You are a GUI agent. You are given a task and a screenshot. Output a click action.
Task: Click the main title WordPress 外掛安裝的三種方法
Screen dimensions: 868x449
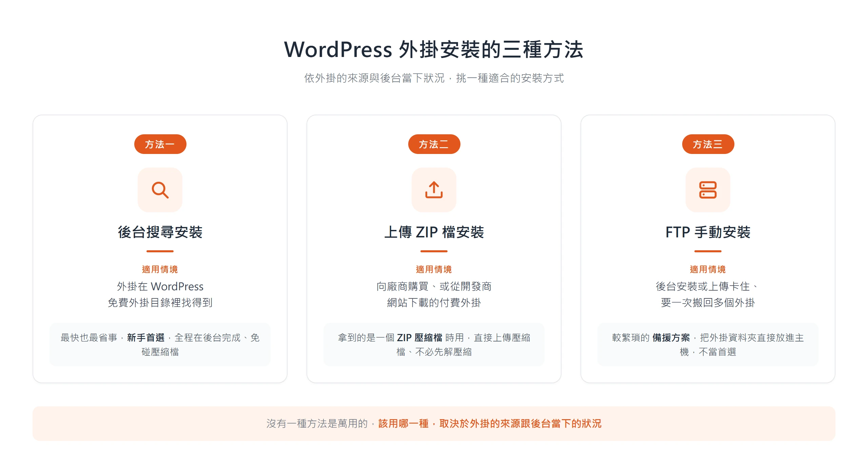coord(434,50)
